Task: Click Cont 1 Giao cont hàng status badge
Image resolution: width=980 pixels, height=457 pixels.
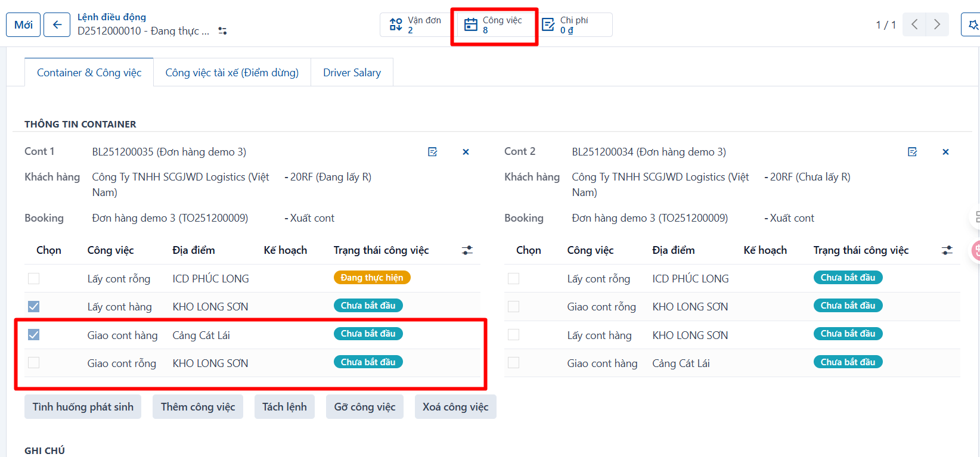Action: (368, 334)
